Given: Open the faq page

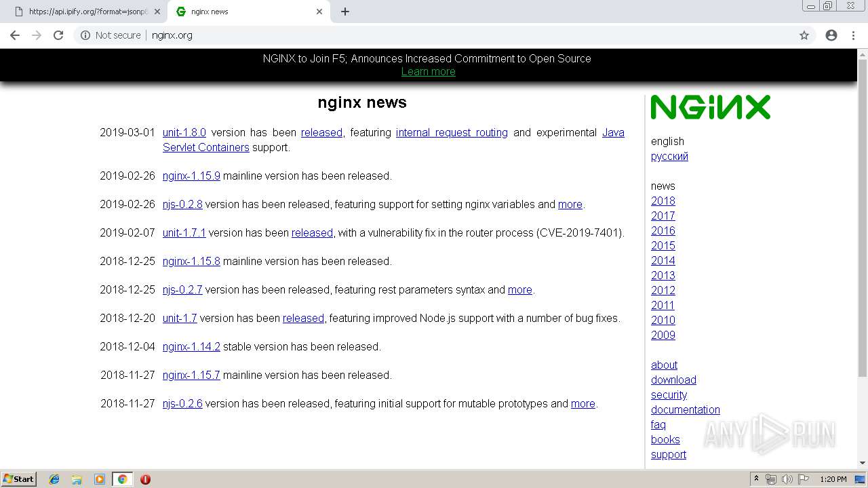Looking at the screenshot, I should [x=658, y=425].
